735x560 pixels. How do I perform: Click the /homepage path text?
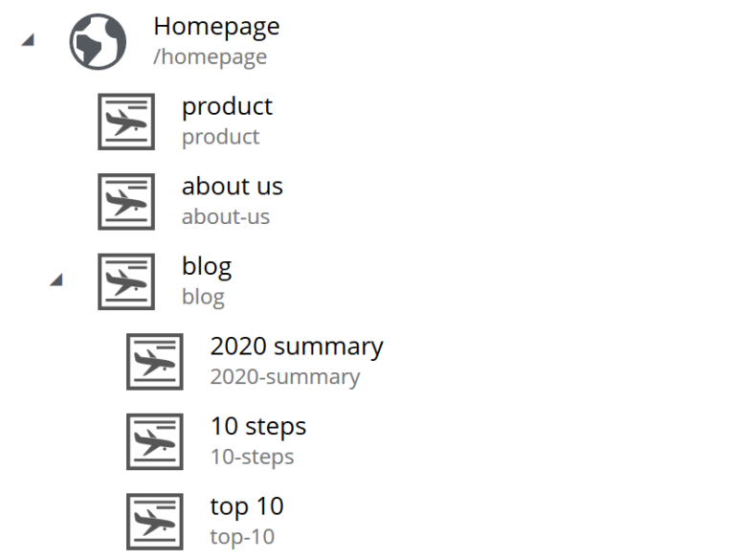click(210, 57)
